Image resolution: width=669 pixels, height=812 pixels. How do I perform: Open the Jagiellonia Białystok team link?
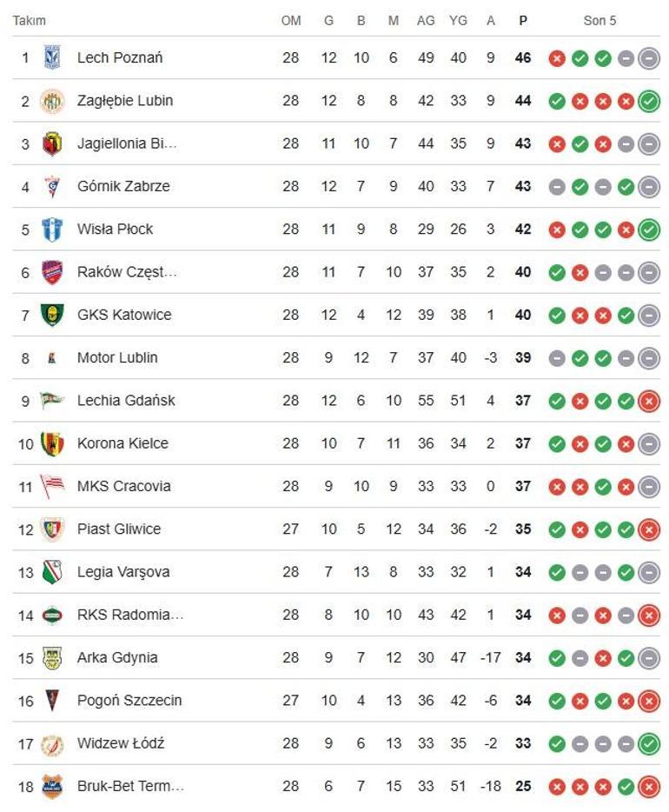(127, 143)
